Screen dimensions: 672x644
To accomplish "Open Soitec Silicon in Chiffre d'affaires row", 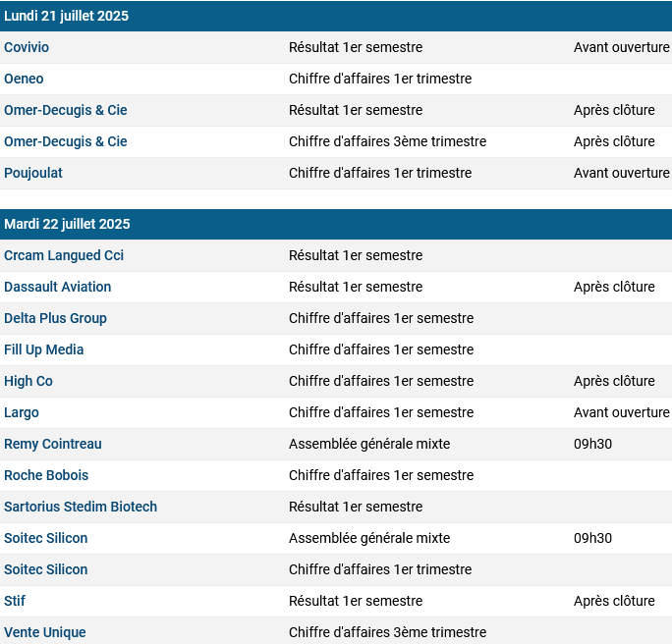I will (46, 569).
